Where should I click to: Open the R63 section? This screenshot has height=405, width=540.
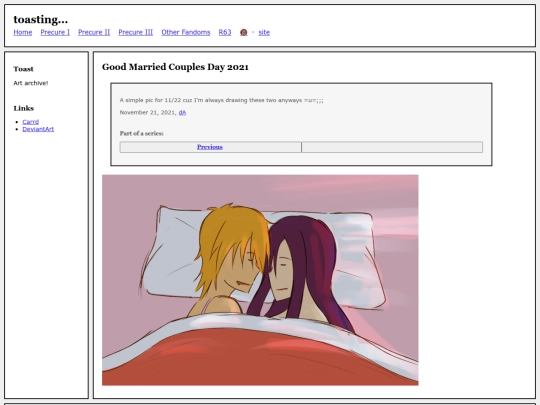(225, 32)
